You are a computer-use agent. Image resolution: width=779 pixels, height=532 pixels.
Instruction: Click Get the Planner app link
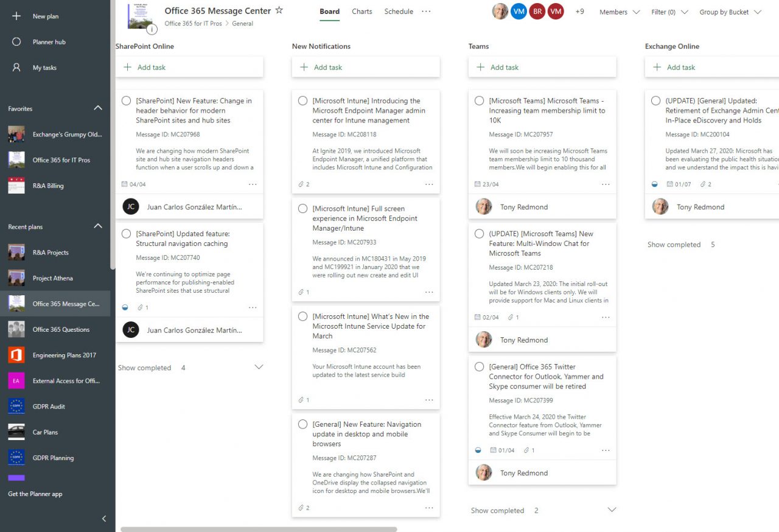click(35, 494)
